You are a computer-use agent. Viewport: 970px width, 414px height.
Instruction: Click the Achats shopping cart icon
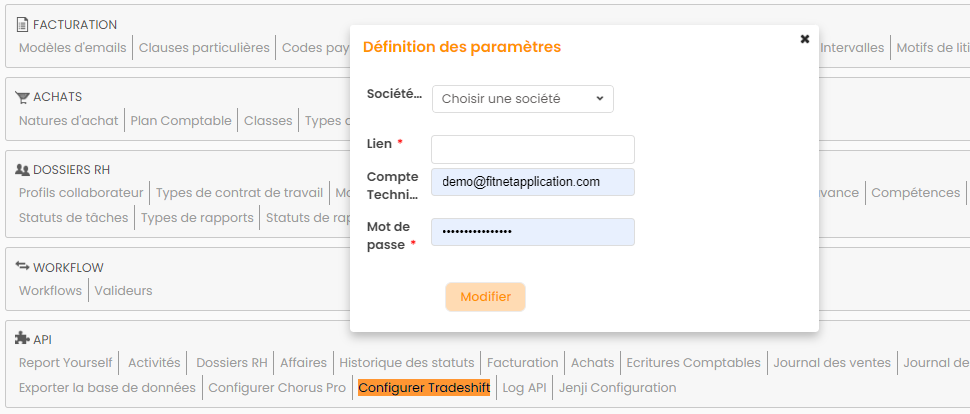point(23,97)
